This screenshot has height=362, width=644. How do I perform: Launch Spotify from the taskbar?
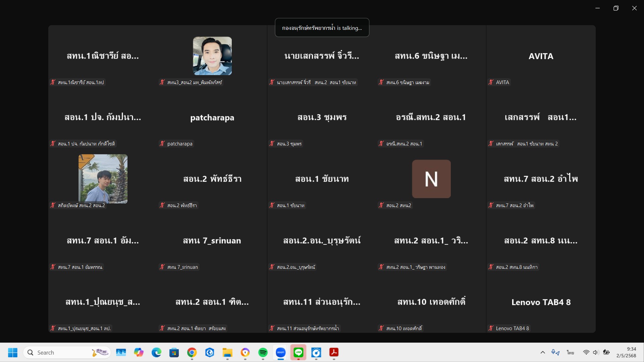[x=263, y=352]
